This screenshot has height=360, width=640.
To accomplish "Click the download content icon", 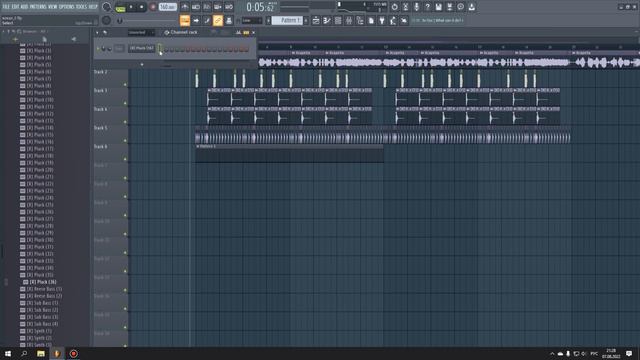I will (471, 7).
